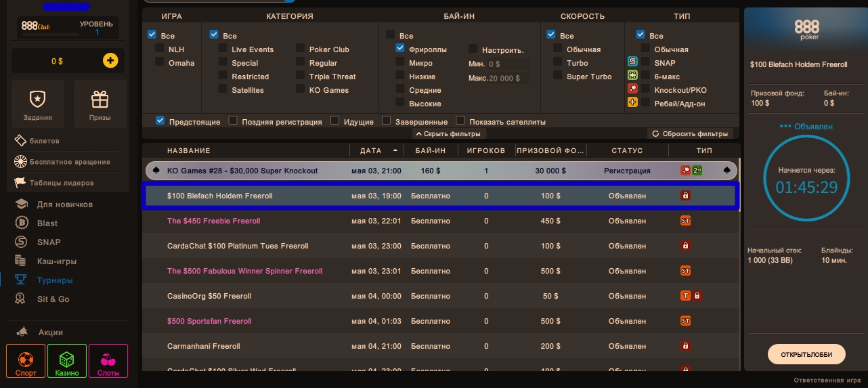
Task: Click T icon in CasinoOrg $50 Freeroll row
Action: 685,296
